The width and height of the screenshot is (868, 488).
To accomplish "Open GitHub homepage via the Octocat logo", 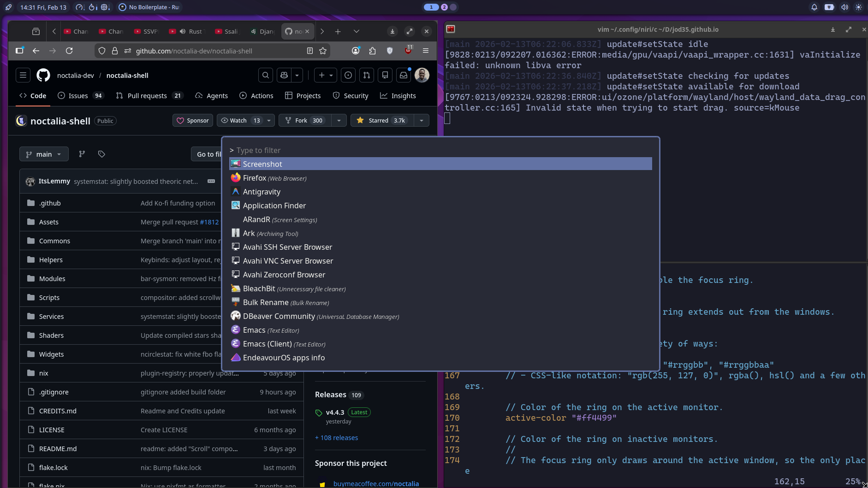I will (43, 75).
